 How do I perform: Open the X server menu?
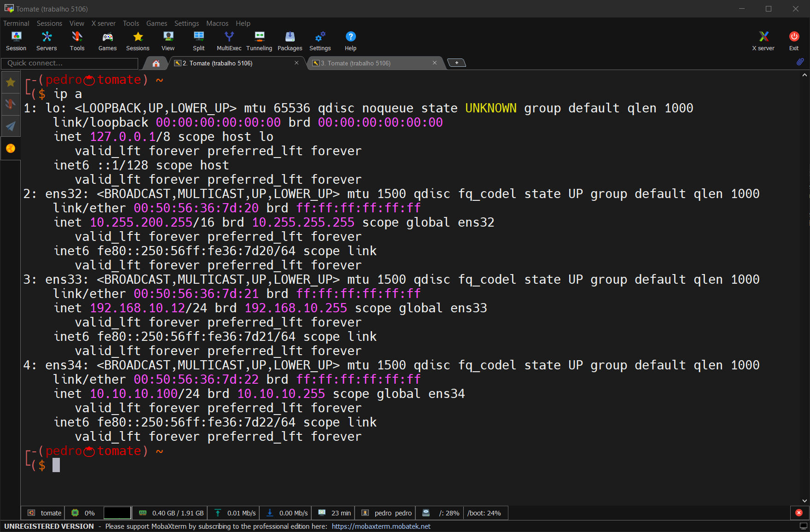click(x=103, y=23)
